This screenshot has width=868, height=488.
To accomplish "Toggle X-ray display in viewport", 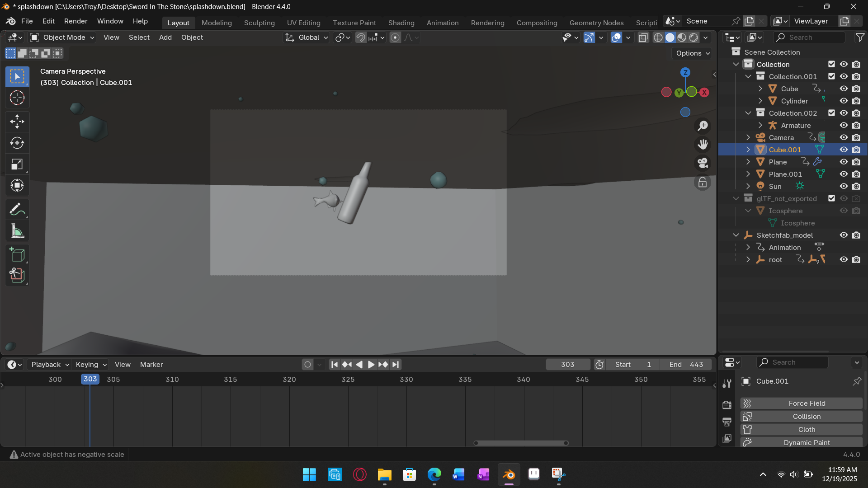I will tap(643, 38).
